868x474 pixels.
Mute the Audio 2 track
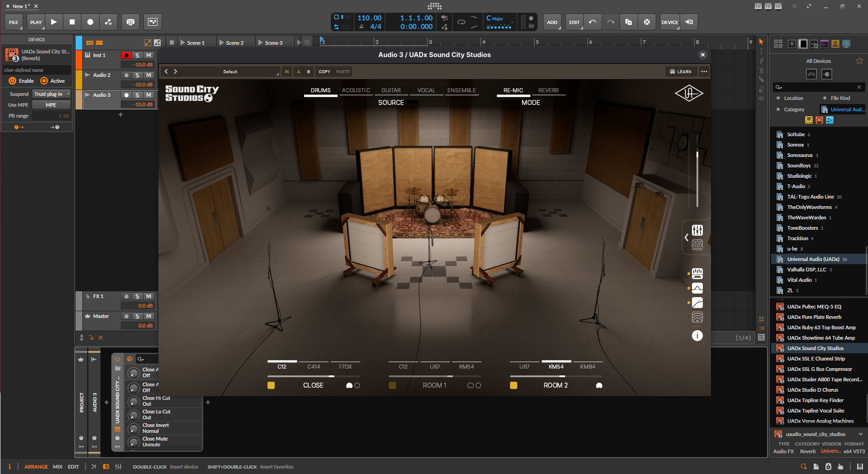tap(148, 75)
